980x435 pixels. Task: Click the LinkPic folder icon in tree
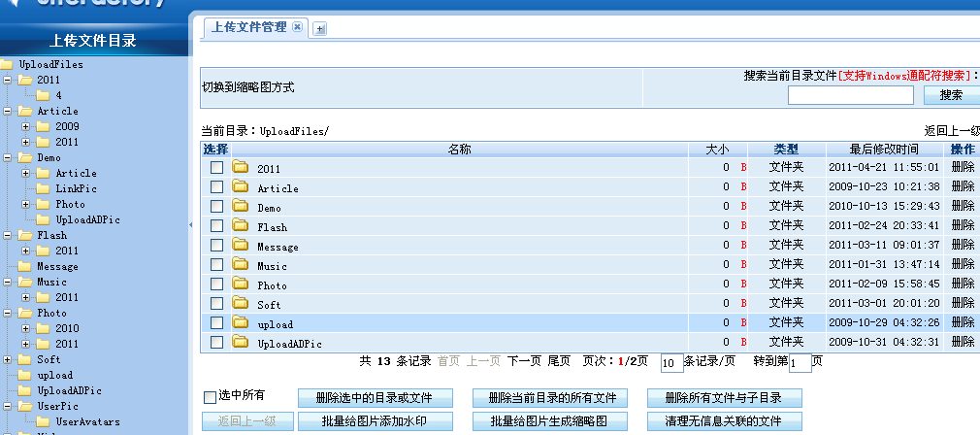pos(43,188)
